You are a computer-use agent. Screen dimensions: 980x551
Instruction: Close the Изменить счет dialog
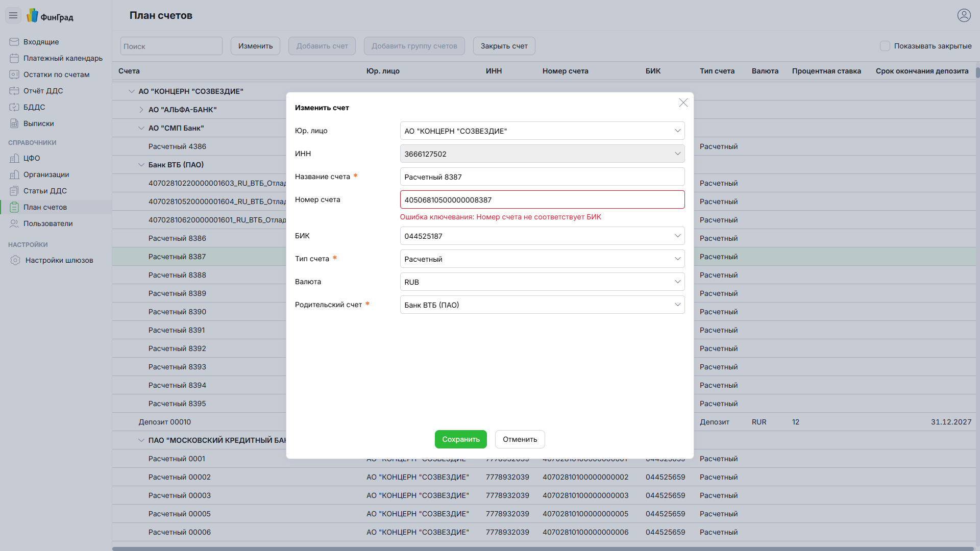pyautogui.click(x=683, y=103)
